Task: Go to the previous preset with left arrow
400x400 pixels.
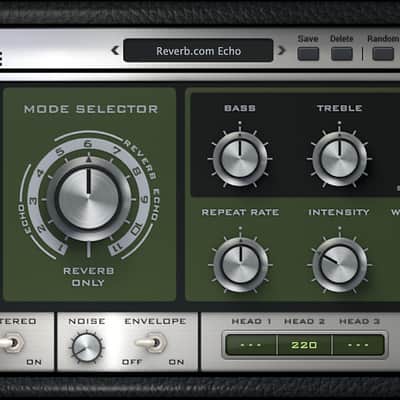Action: coord(115,50)
